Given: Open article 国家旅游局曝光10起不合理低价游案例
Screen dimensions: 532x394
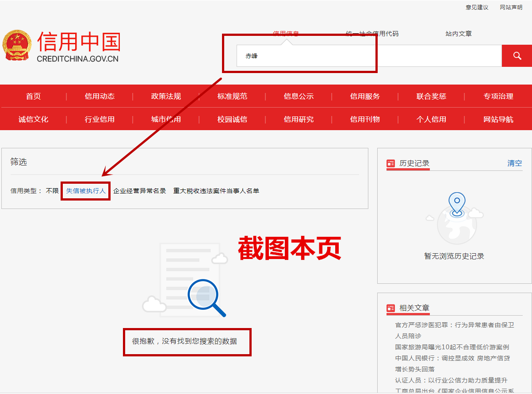Looking at the screenshot, I should (452, 347).
